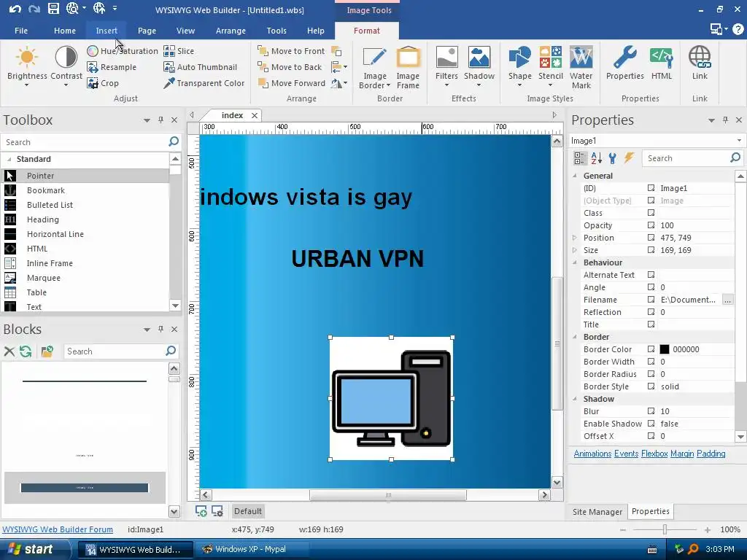Switch to the Site Manager tab
Viewport: 747px width, 560px height.
click(x=597, y=511)
